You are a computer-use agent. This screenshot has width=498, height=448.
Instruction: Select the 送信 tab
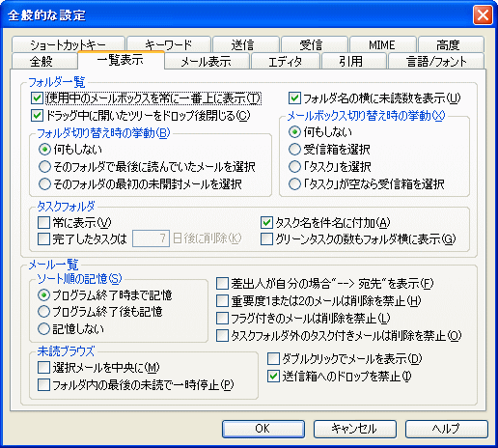tap(246, 44)
